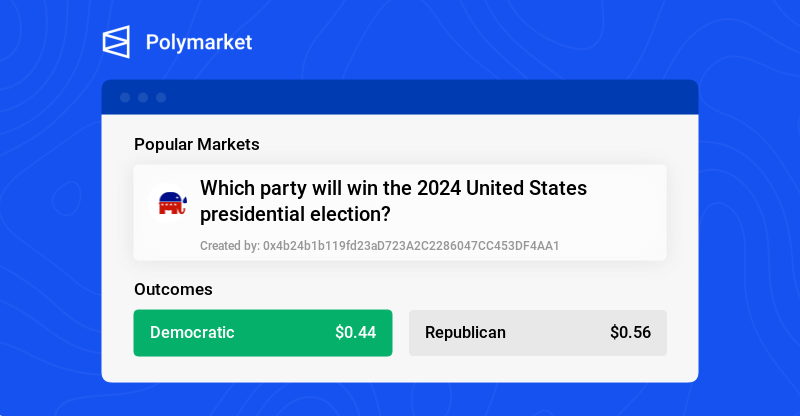Click the Republican elephant icon
This screenshot has height=420, width=800.
click(x=172, y=203)
